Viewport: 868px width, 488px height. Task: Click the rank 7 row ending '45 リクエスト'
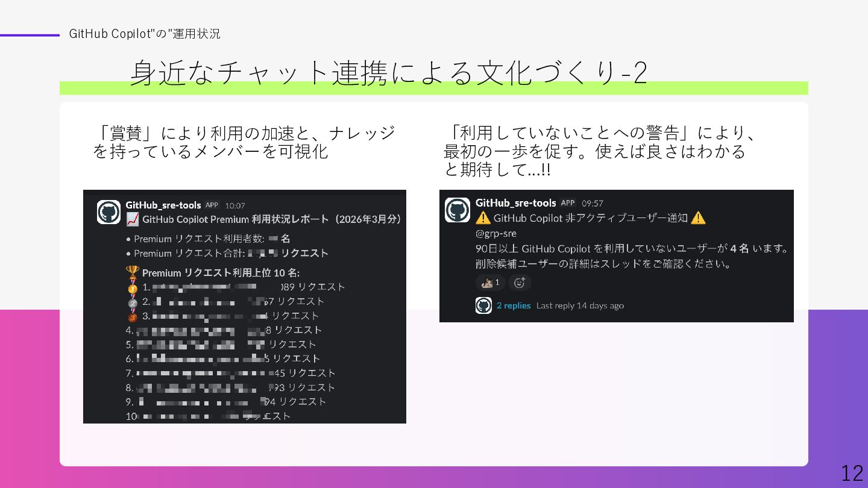231,374
